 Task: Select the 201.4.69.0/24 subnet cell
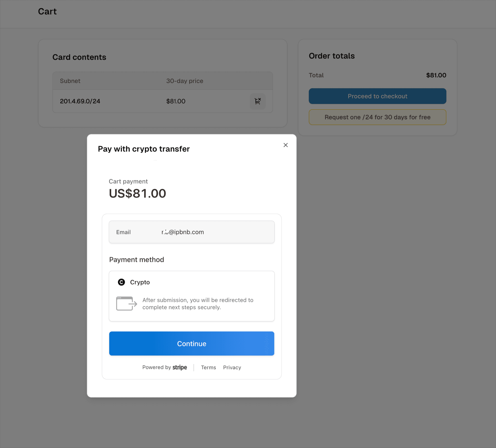(x=80, y=101)
